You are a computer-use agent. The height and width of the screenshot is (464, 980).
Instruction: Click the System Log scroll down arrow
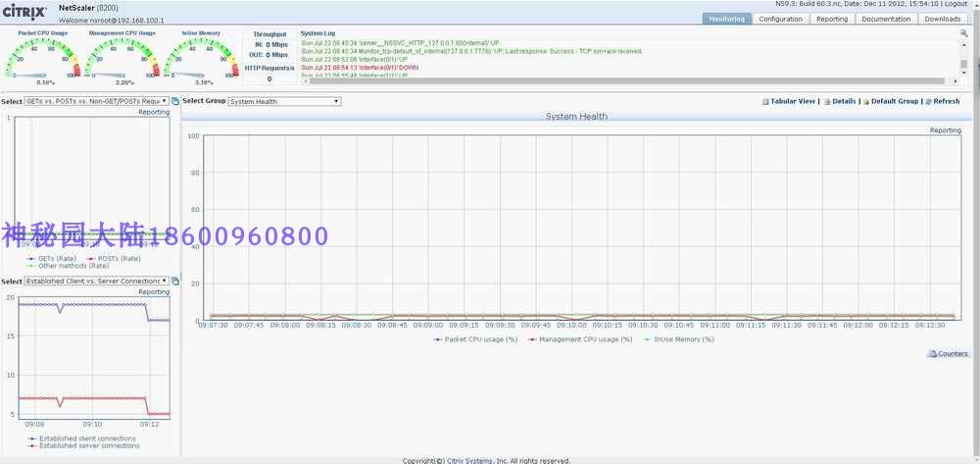click(x=963, y=74)
